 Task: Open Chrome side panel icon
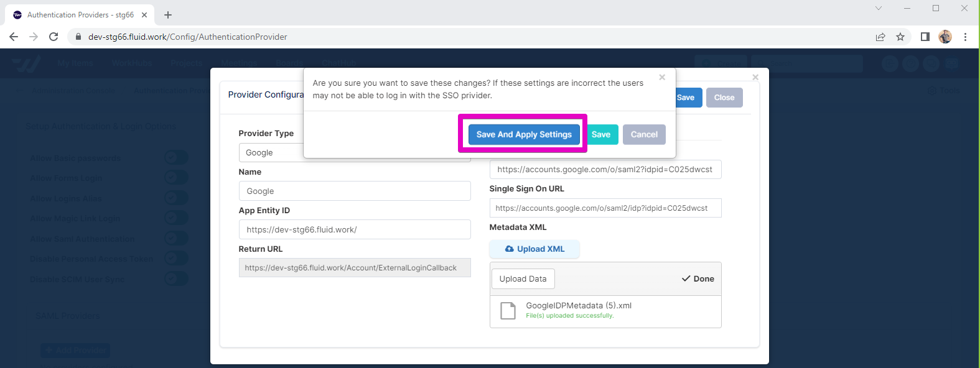925,37
